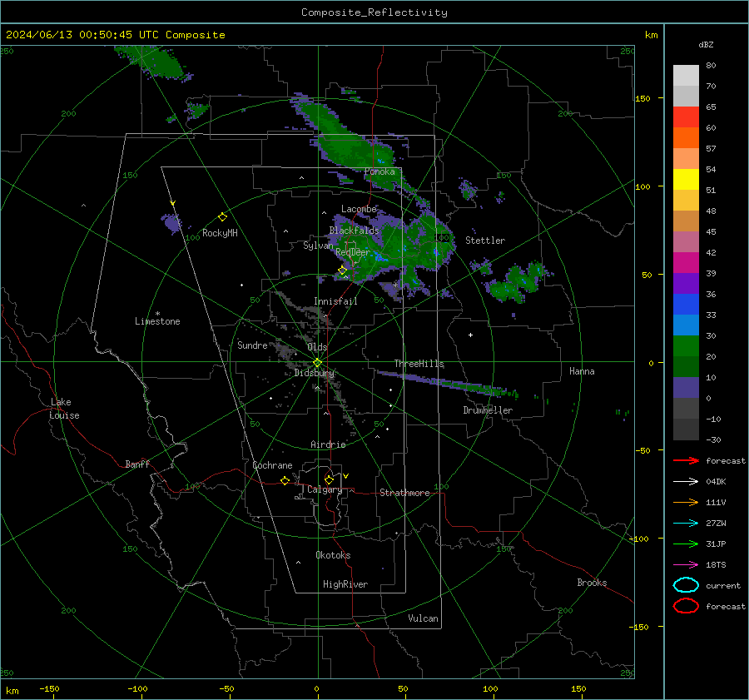Click the Innisfail city label
The image size is (749, 700).
335,301
